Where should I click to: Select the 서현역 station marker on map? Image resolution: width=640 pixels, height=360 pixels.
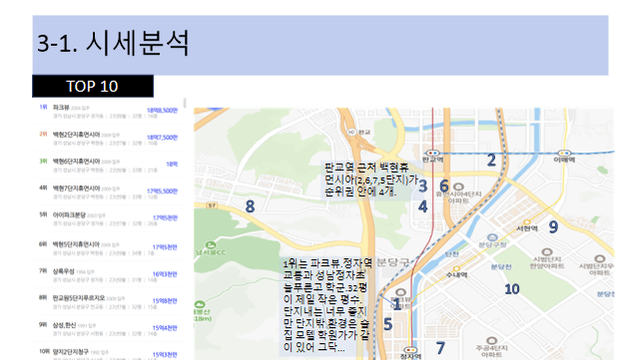[527, 222]
